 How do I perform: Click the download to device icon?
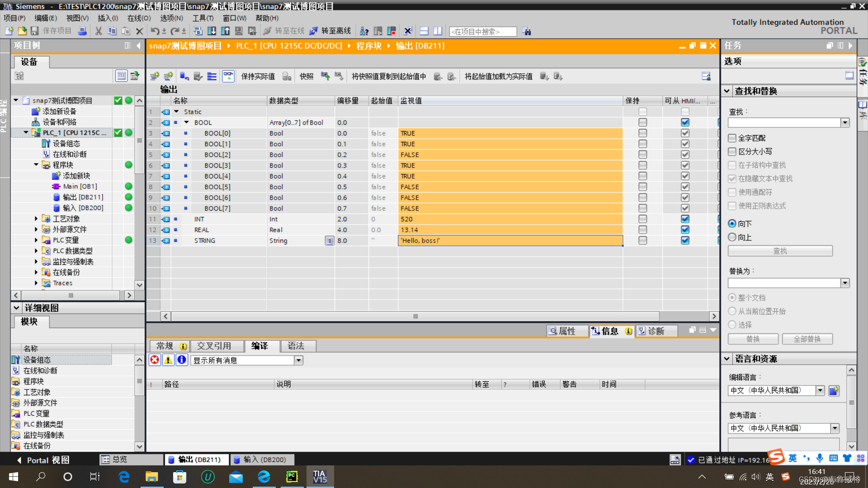[x=212, y=31]
